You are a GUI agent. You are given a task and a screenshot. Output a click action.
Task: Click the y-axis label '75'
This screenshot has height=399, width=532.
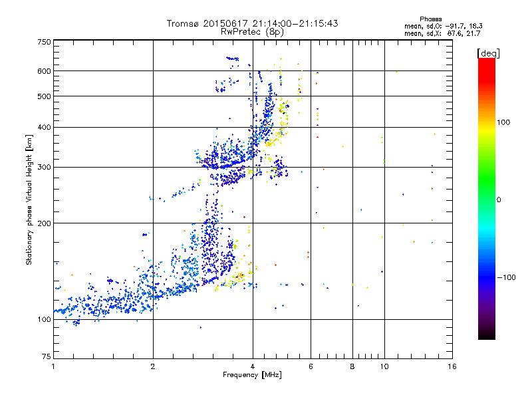(47, 356)
